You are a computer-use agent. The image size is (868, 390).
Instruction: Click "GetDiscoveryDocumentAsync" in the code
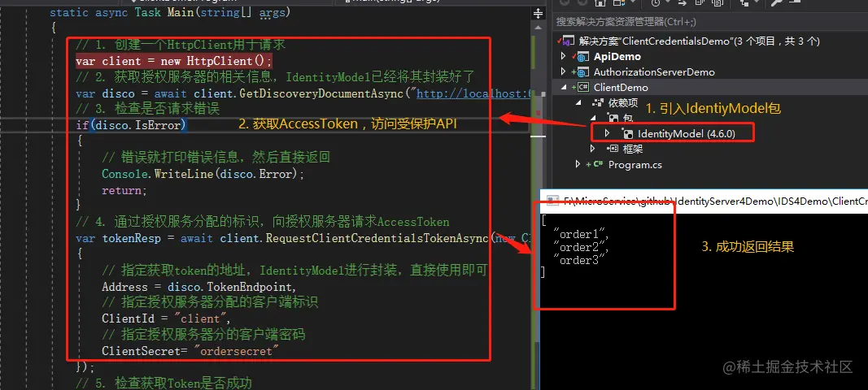tap(322, 94)
